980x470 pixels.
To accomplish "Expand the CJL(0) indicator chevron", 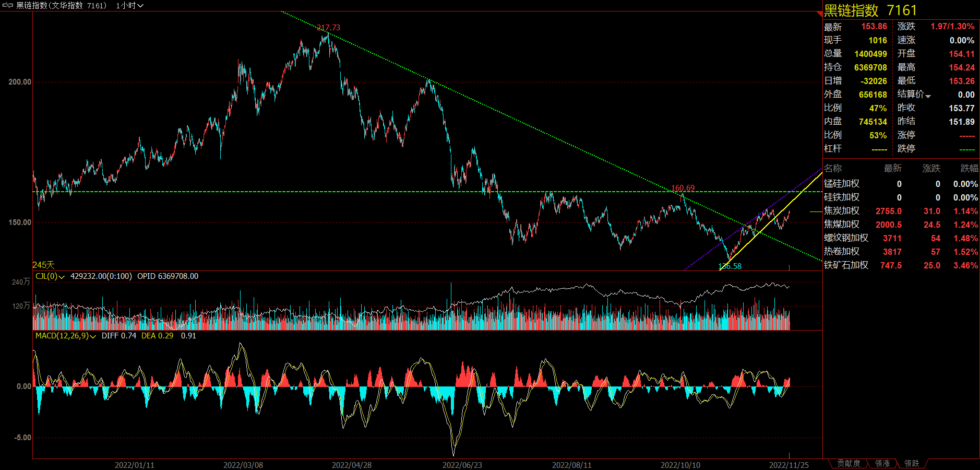I will point(62,277).
